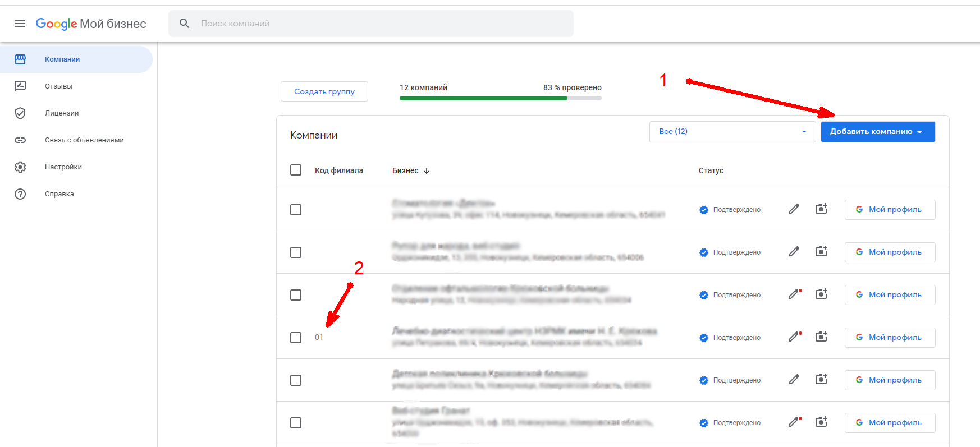Click Мой профиль in fifth company row
Image resolution: width=980 pixels, height=447 pixels.
click(x=890, y=380)
